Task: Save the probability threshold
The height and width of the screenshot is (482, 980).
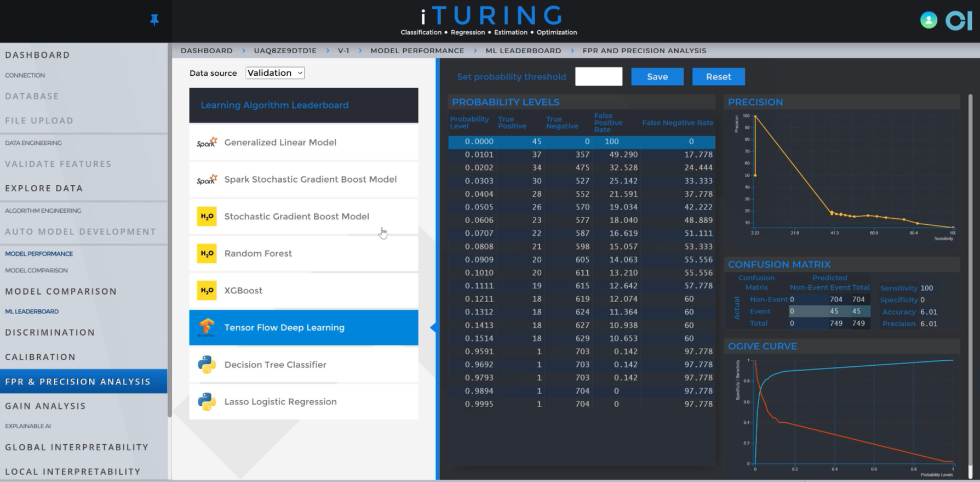Action: point(657,77)
